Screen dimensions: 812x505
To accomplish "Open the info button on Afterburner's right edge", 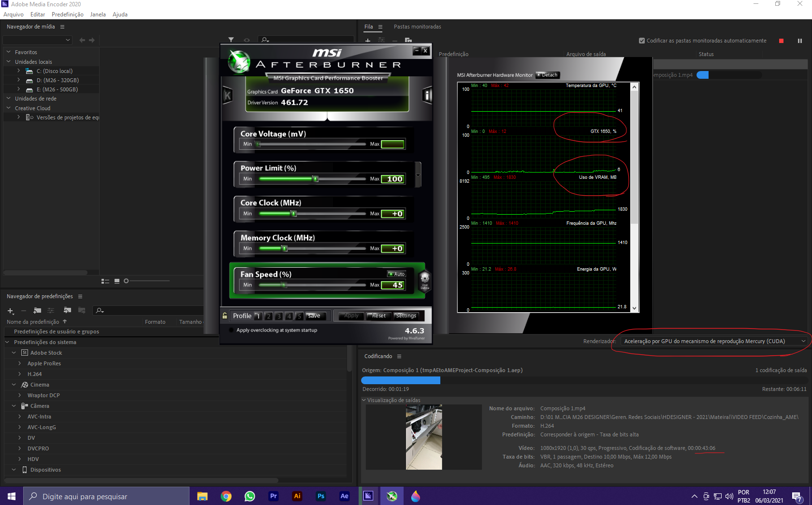I will tap(427, 95).
